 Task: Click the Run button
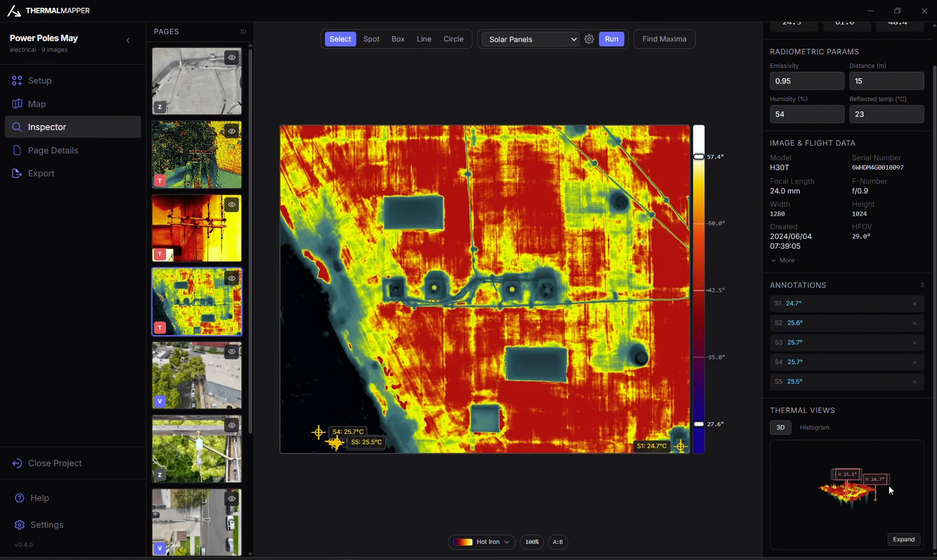click(612, 39)
